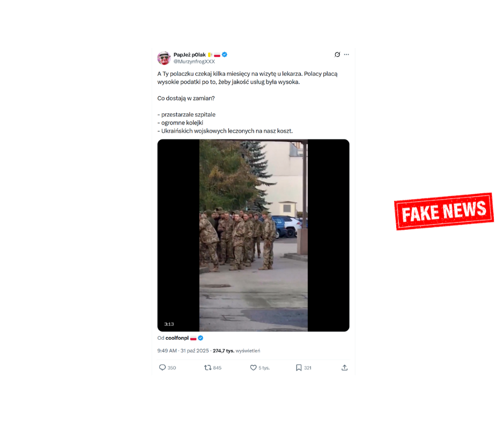The width and height of the screenshot is (504, 423).
Task: Click the red FAKE NEWS stamp
Action: [x=443, y=211]
